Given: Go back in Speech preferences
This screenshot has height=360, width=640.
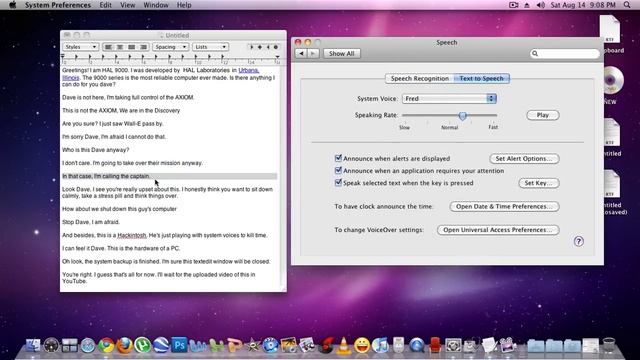Looking at the screenshot, I should point(301,53).
